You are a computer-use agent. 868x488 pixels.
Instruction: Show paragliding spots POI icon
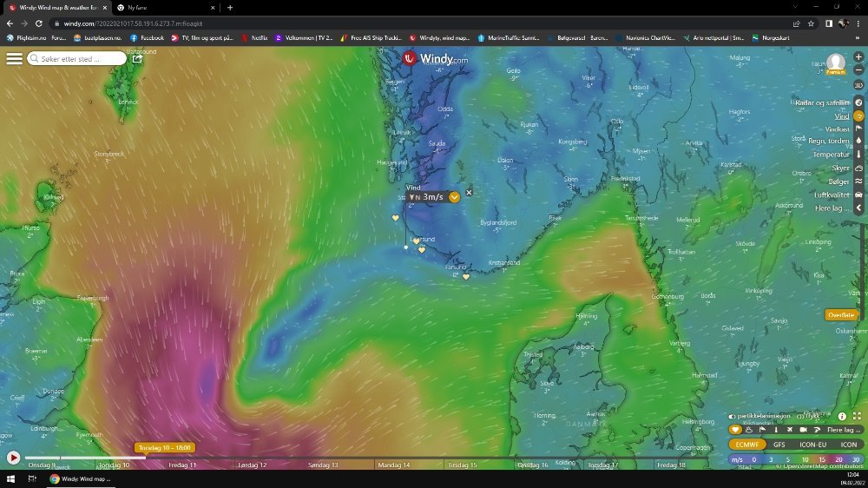[817, 429]
